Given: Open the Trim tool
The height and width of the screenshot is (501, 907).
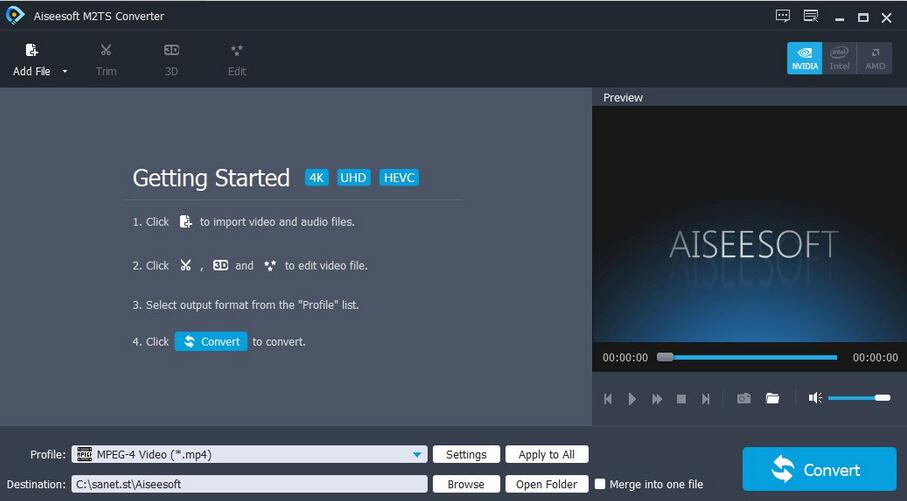Looking at the screenshot, I should pyautogui.click(x=106, y=60).
